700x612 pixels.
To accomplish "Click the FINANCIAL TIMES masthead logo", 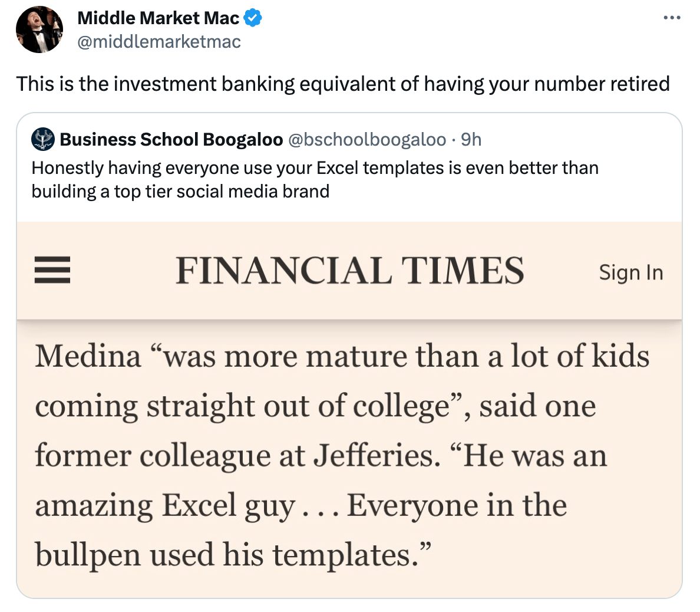I will point(349,271).
